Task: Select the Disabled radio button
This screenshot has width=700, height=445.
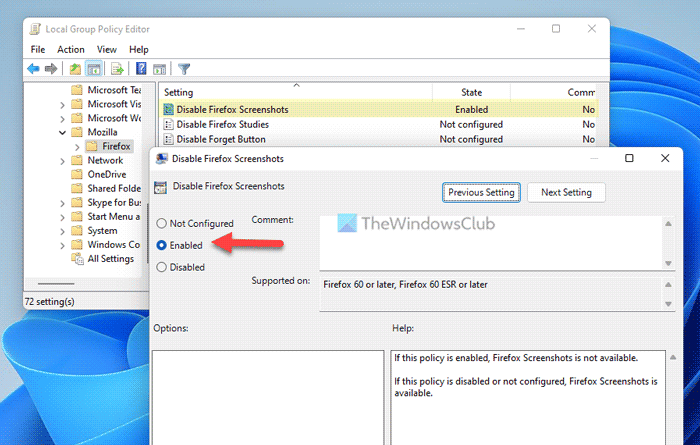Action: tap(161, 267)
